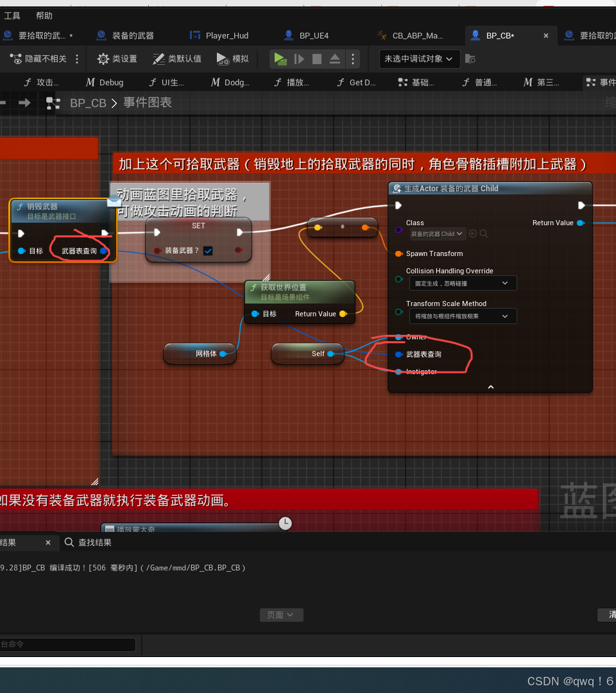Image resolution: width=616 pixels, height=693 pixels.
Task: Click the find debug object icon
Action: pyautogui.click(x=470, y=59)
